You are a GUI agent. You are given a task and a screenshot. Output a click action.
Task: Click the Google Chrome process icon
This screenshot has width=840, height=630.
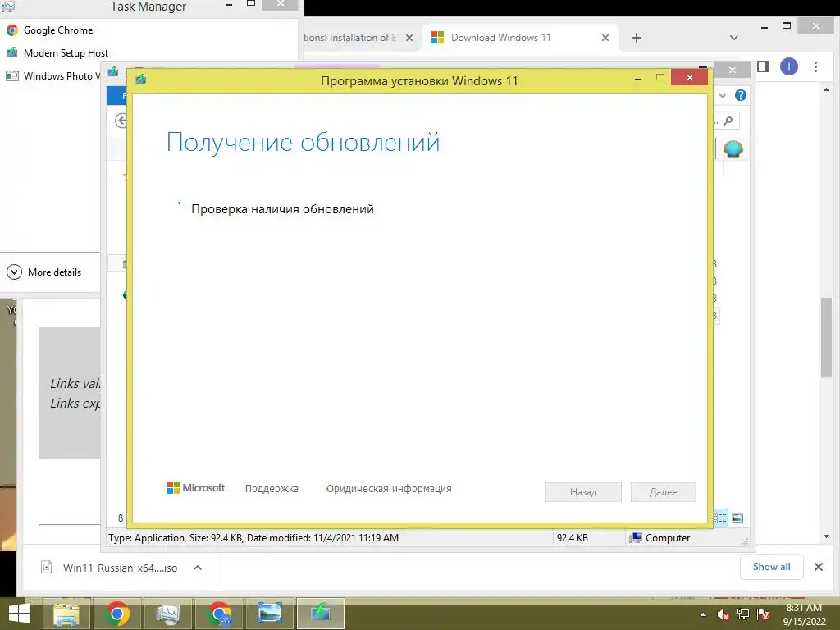(12, 30)
